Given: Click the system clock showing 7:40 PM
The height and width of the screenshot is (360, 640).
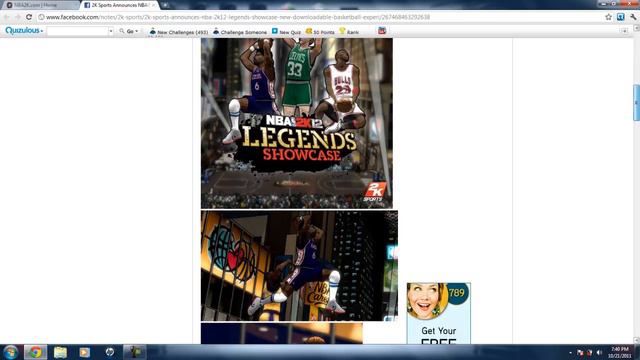Looking at the screenshot, I should click(620, 353).
